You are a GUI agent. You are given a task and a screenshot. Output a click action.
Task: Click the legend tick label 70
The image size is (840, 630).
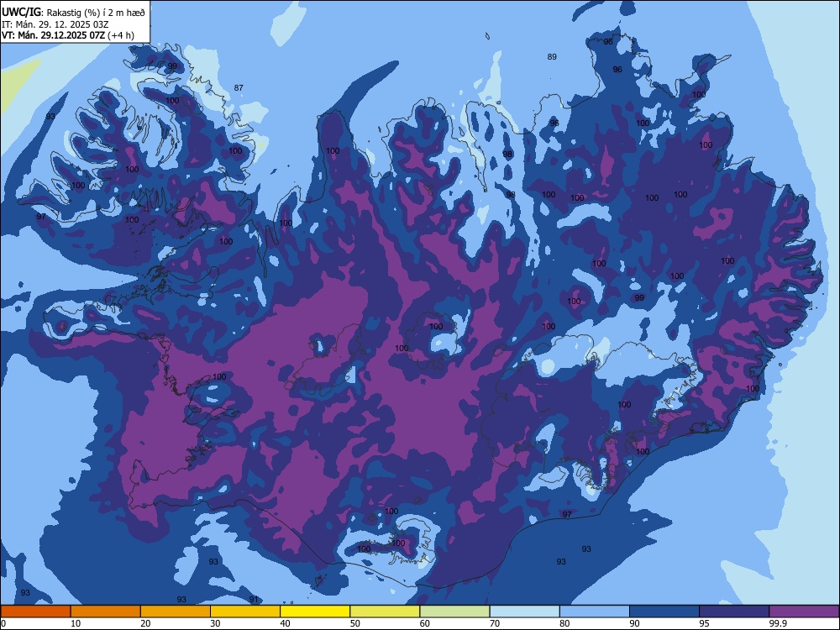[495, 623]
